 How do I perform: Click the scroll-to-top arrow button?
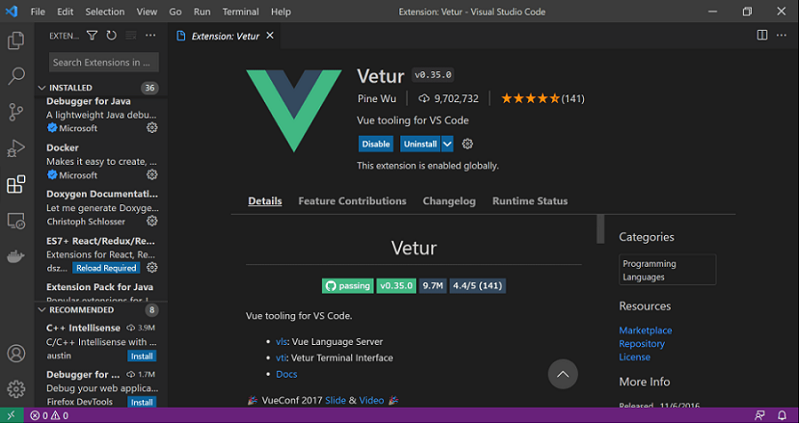pyautogui.click(x=563, y=374)
